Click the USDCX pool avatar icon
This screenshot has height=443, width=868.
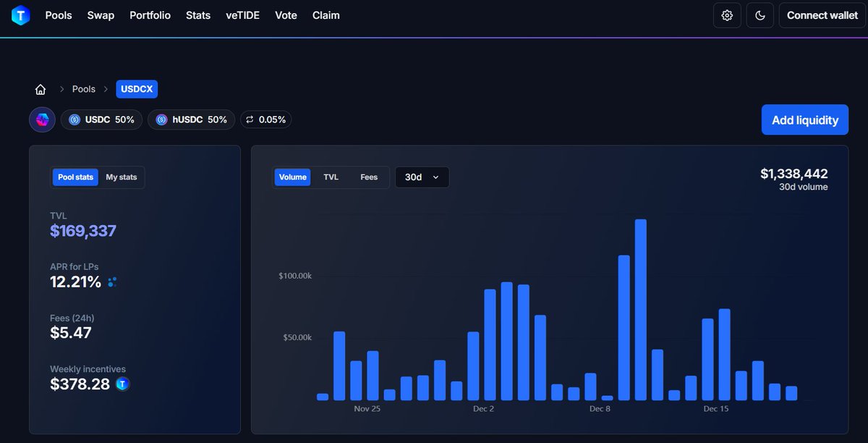42,119
